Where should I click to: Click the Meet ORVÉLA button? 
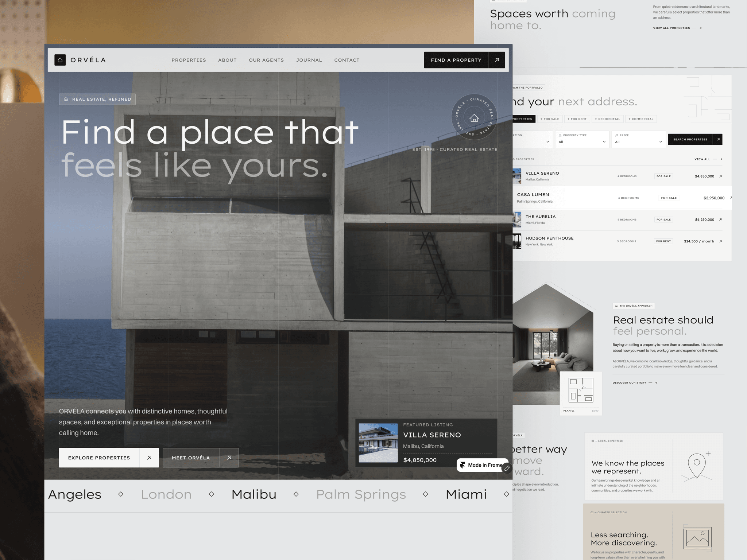(x=201, y=458)
